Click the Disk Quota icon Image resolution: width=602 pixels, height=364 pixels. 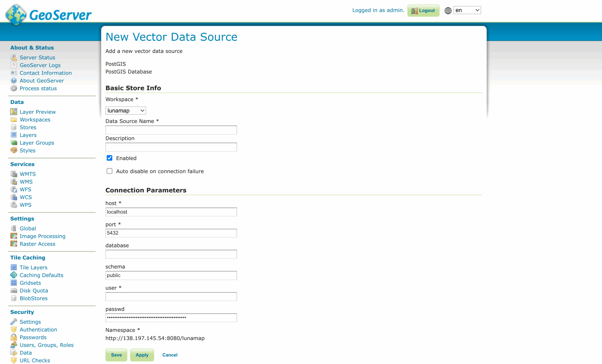14,290
